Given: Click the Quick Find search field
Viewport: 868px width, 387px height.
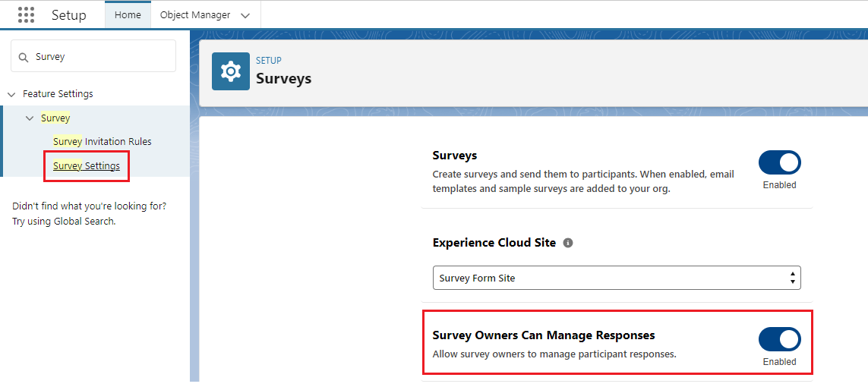Looking at the screenshot, I should tap(93, 56).
